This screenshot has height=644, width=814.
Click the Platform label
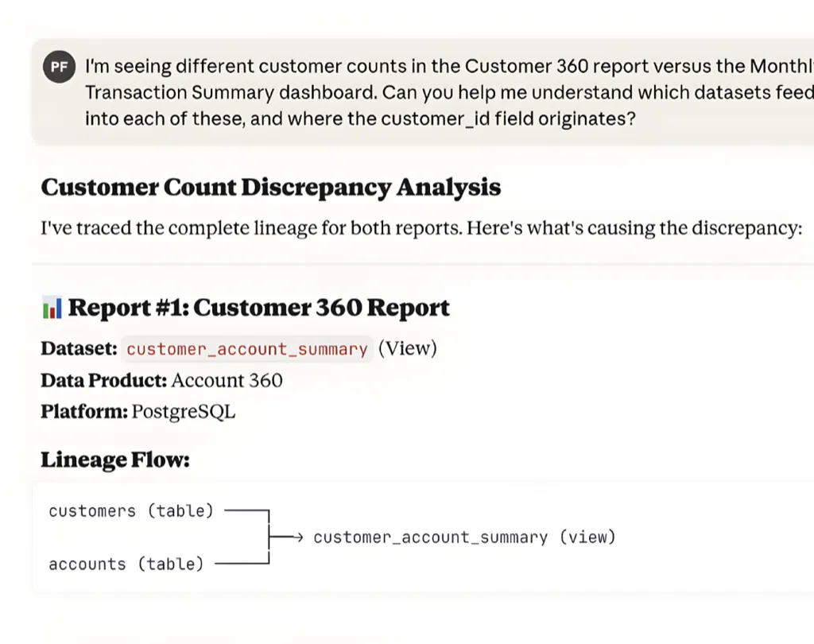click(x=83, y=412)
